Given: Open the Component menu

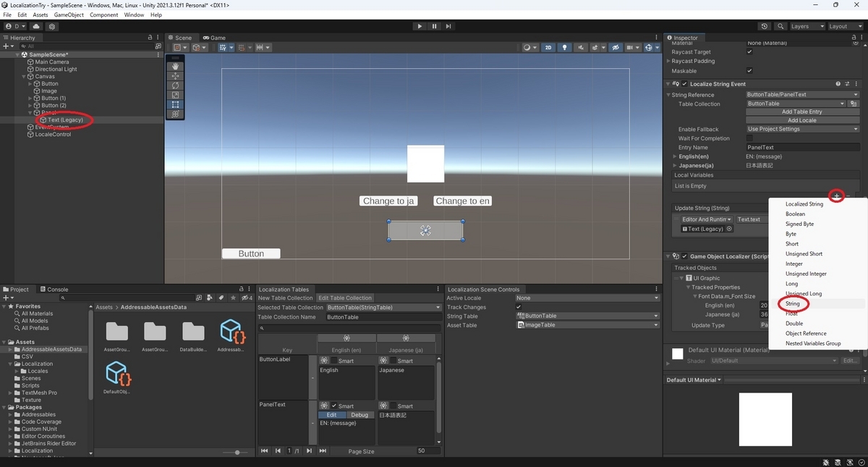Looking at the screenshot, I should pos(104,14).
